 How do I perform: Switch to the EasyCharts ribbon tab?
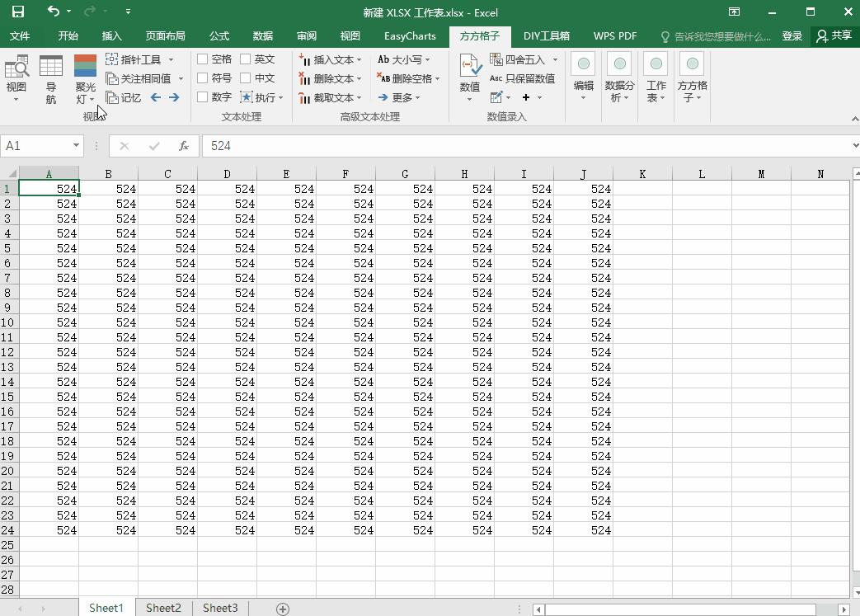click(410, 36)
